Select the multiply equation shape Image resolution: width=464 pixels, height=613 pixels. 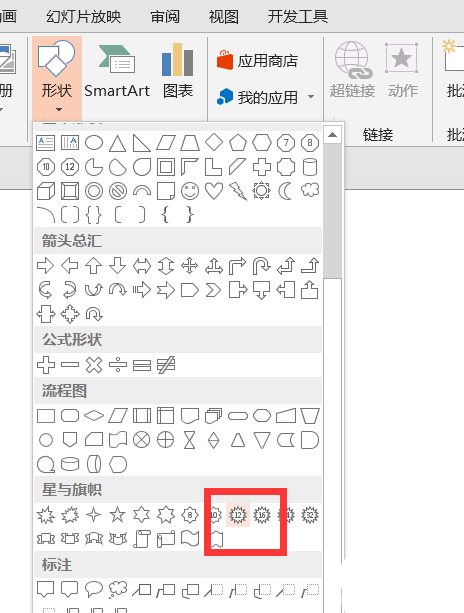tap(94, 365)
